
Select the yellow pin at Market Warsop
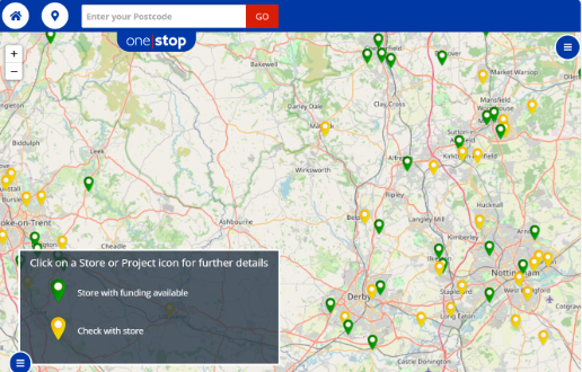pos(483,76)
